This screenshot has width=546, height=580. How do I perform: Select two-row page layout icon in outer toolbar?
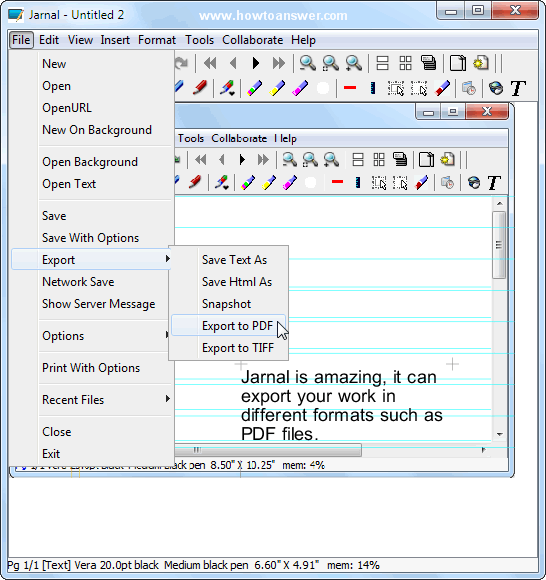pyautogui.click(x=382, y=64)
